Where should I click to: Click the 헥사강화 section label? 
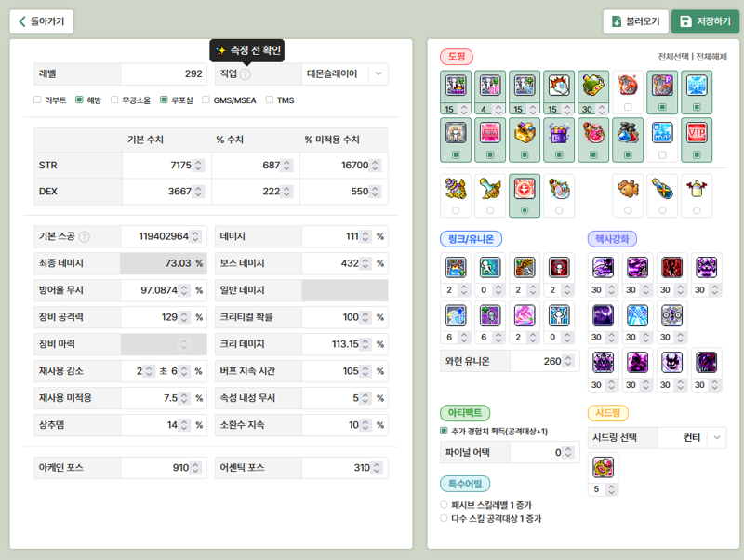[612, 239]
